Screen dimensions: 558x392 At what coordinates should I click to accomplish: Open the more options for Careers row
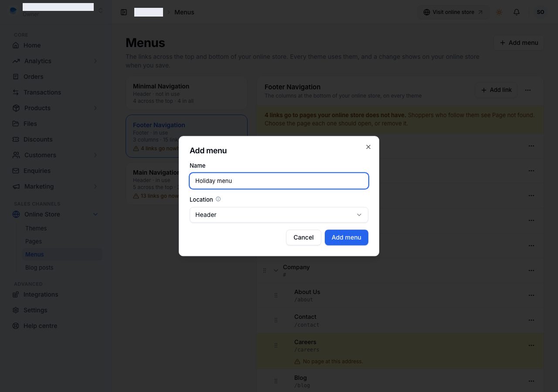pos(531,345)
